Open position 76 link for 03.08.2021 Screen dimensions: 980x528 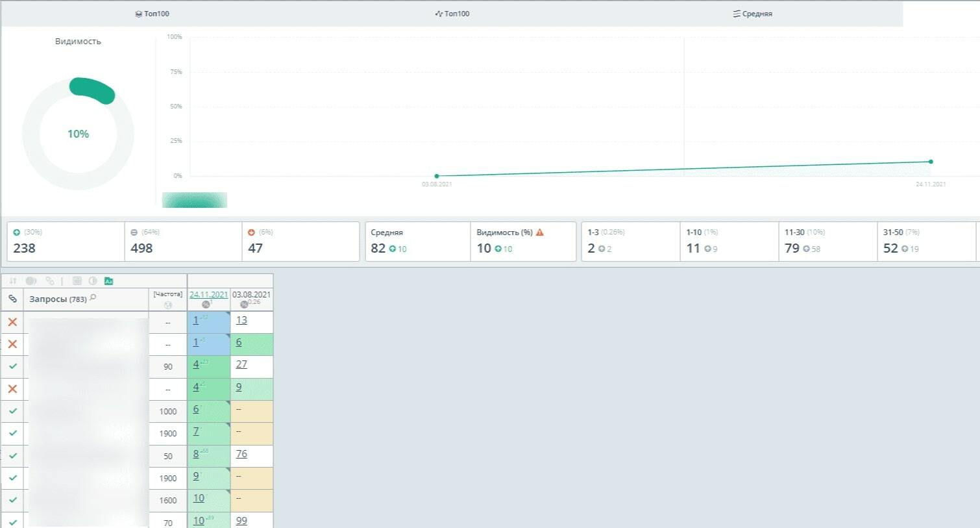241,454
